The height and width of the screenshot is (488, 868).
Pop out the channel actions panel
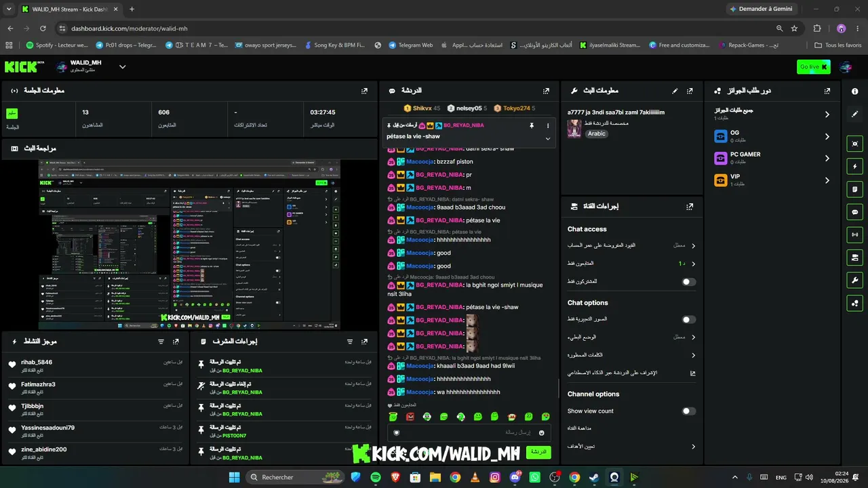pos(690,207)
